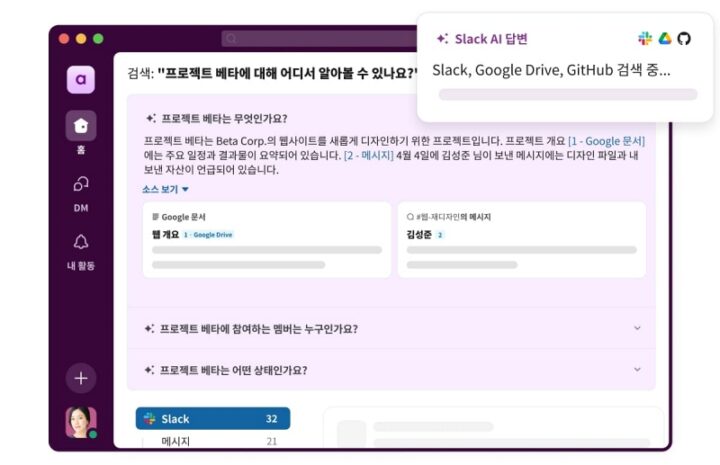The width and height of the screenshot is (720, 465).
Task: Open the user profile avatar
Action: pyautogui.click(x=81, y=422)
